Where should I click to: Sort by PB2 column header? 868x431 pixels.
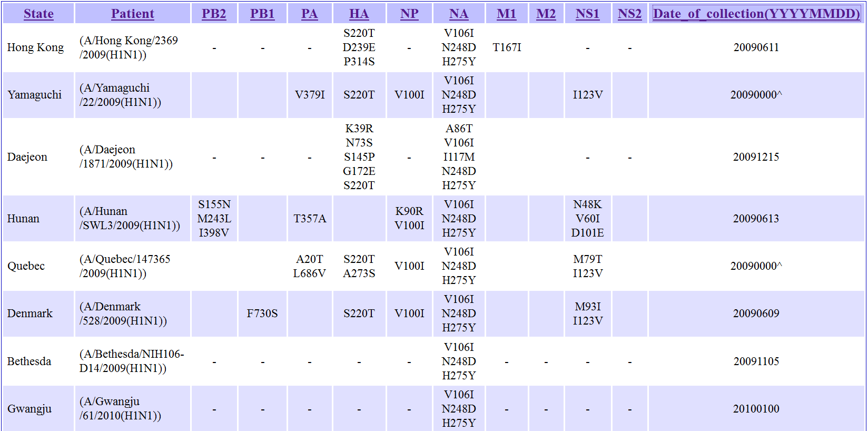coord(214,14)
